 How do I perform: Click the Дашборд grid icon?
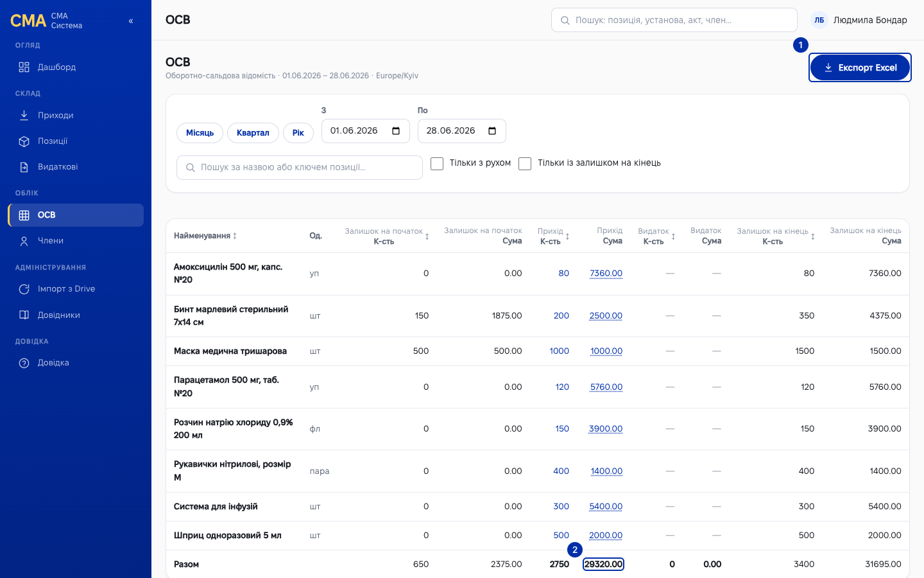[x=24, y=67]
